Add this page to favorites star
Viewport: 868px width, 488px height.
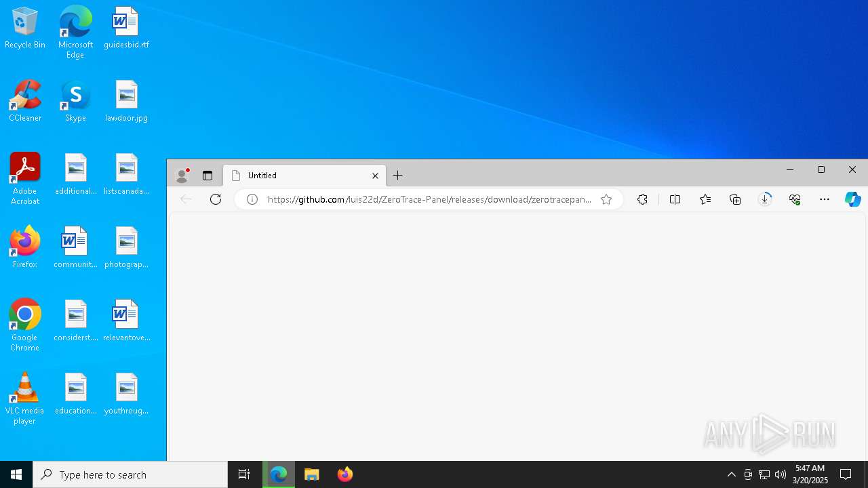[606, 199]
